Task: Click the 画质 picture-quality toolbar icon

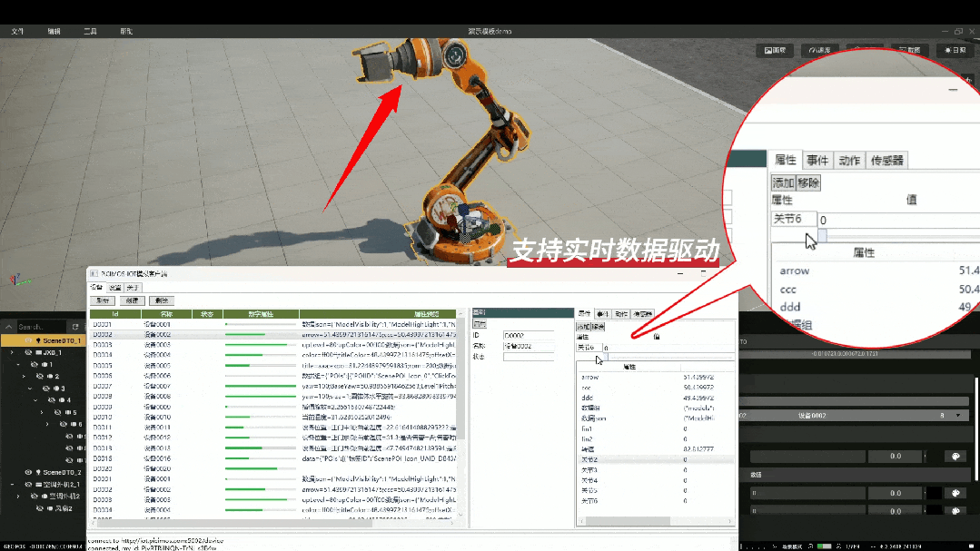Action: 775,50
